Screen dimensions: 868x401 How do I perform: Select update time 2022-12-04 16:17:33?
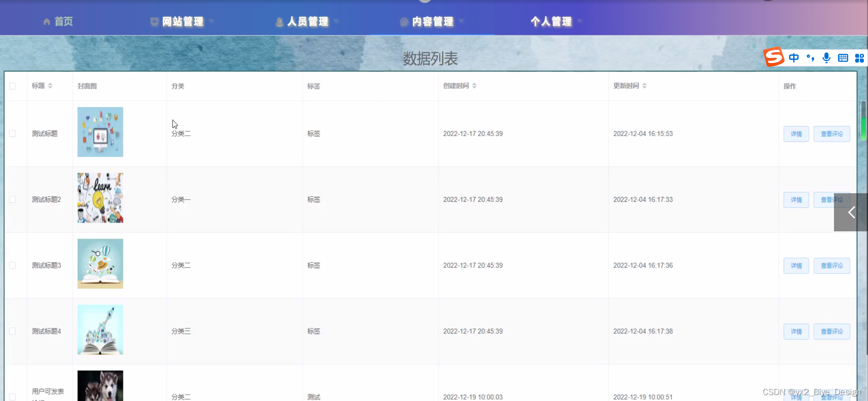coord(643,199)
